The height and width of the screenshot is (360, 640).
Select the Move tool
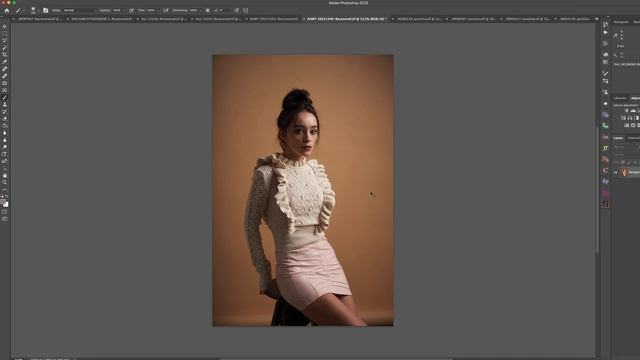point(4,27)
